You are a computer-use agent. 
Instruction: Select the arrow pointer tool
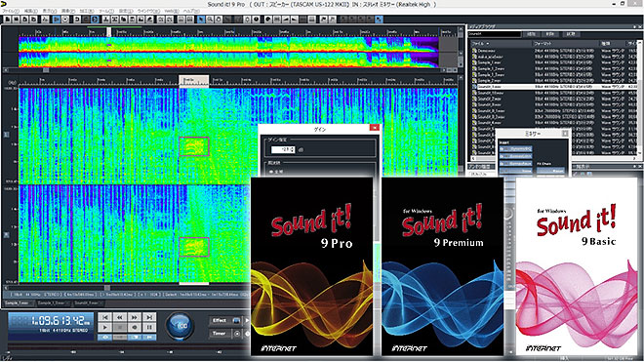click(201, 20)
